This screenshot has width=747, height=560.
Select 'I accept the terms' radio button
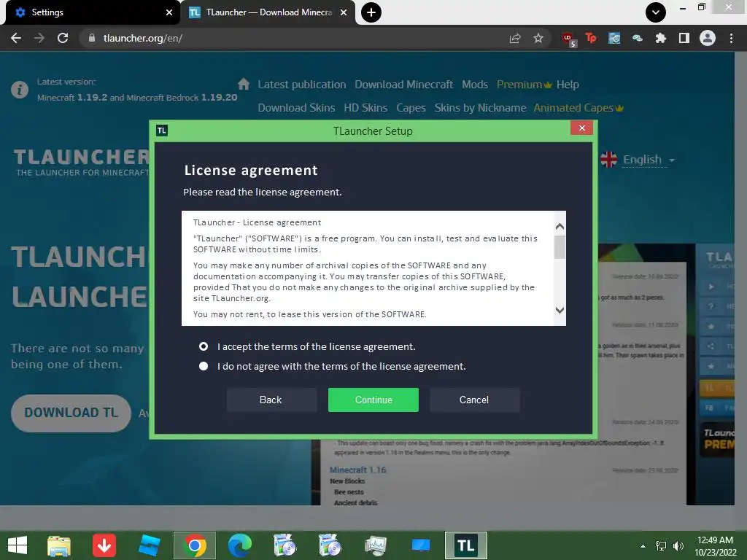tap(204, 346)
